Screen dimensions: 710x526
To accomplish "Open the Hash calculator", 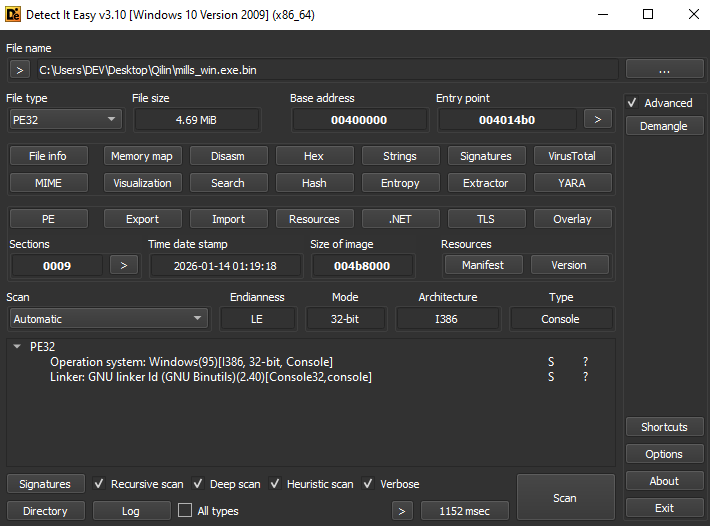I will [314, 183].
